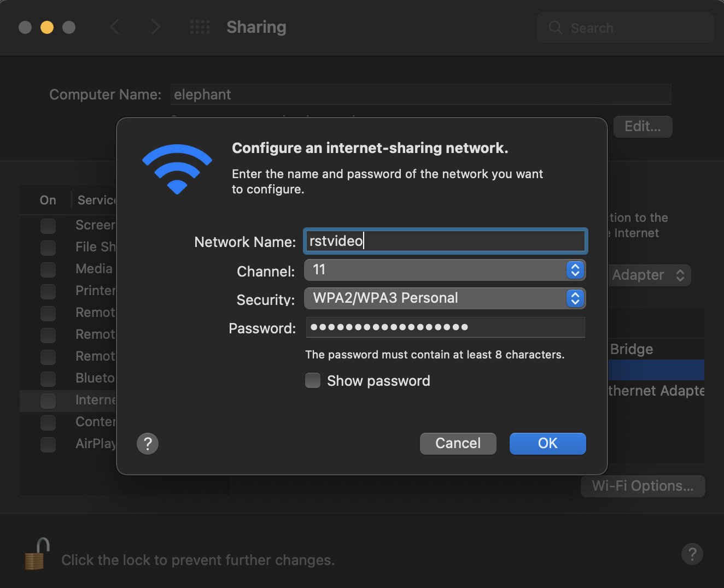The height and width of the screenshot is (588, 724).
Task: Click the forward navigation arrow
Action: click(x=155, y=27)
